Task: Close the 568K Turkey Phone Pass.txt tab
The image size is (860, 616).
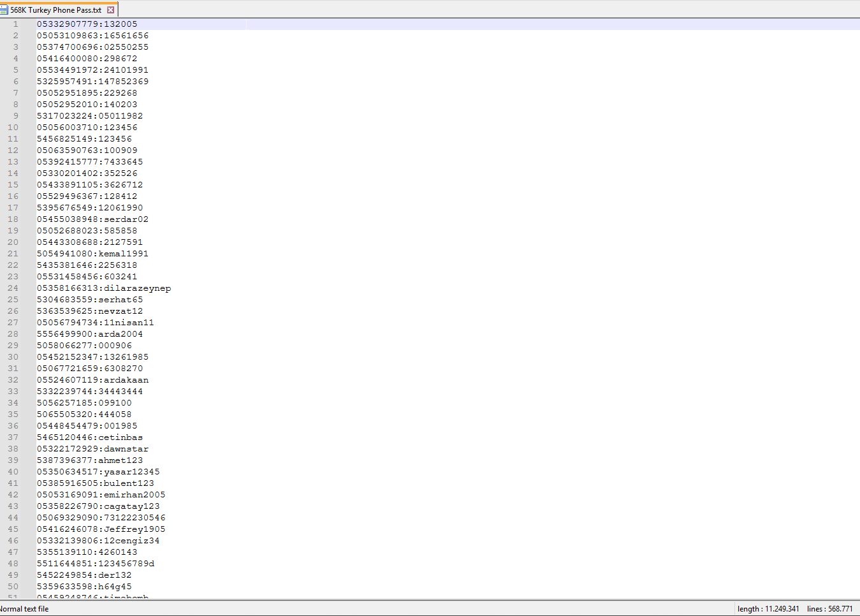Action: tap(111, 10)
